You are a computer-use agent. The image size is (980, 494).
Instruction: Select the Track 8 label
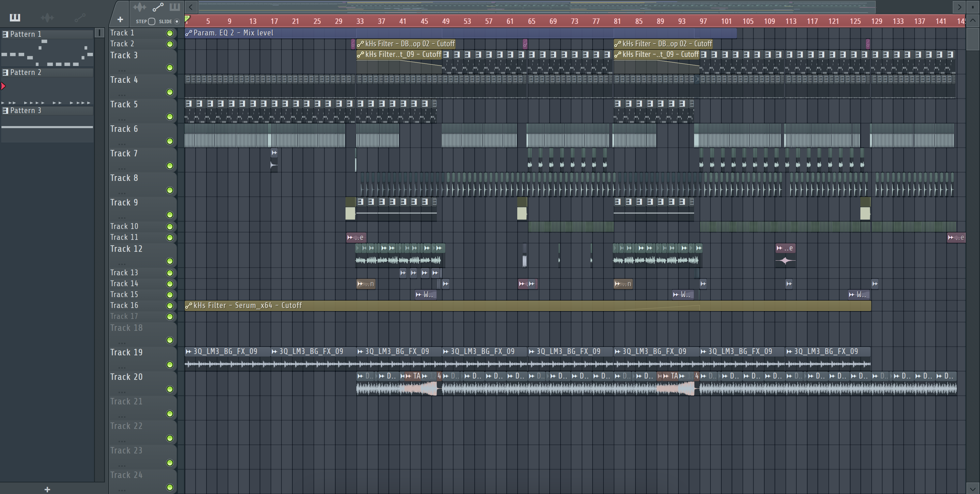(124, 178)
